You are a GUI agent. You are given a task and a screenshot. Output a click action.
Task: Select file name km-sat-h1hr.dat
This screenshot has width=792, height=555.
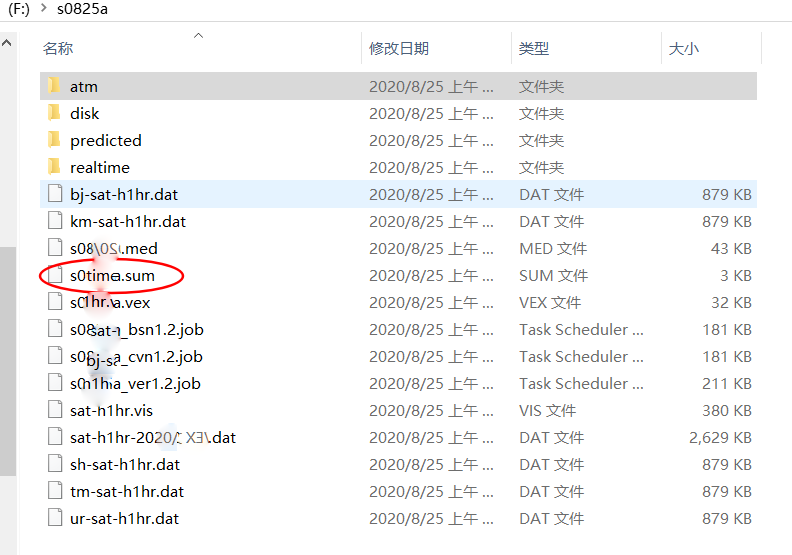128,222
